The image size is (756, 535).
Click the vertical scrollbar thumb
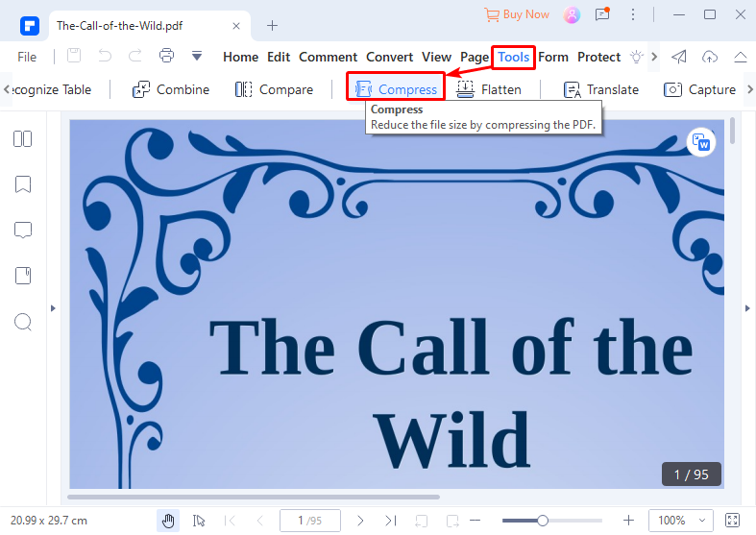pyautogui.click(x=732, y=130)
